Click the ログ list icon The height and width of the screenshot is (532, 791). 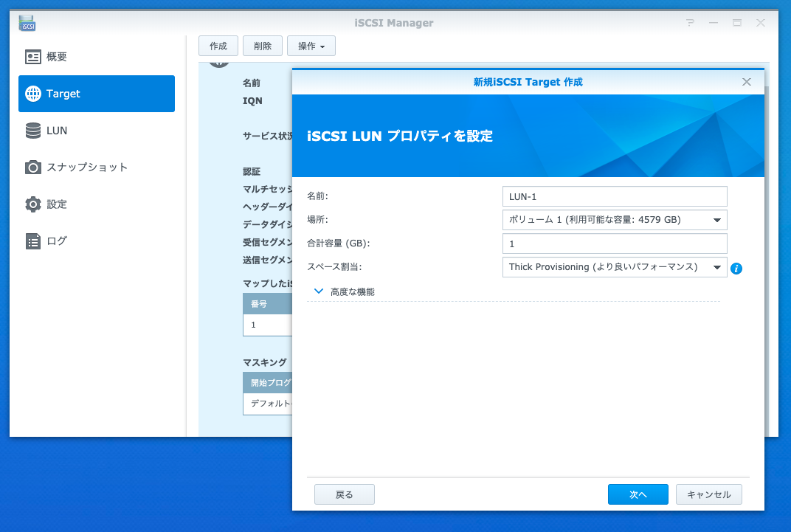[x=33, y=241]
